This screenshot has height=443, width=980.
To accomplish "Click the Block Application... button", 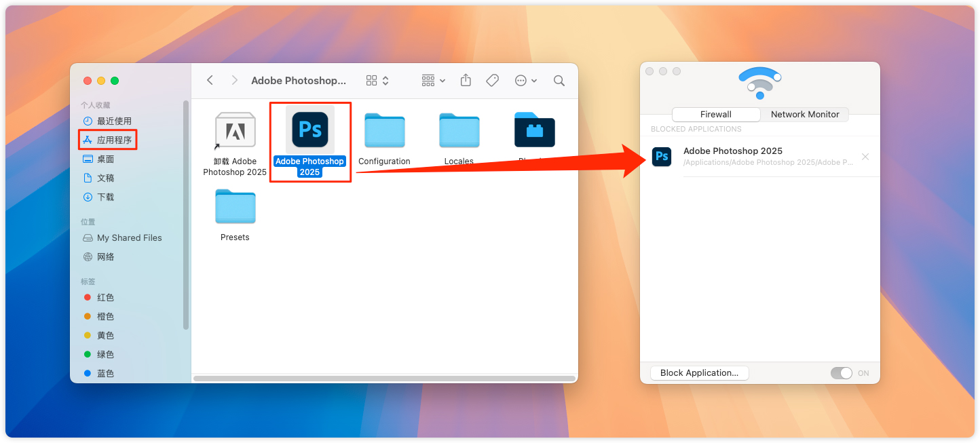I will (699, 372).
